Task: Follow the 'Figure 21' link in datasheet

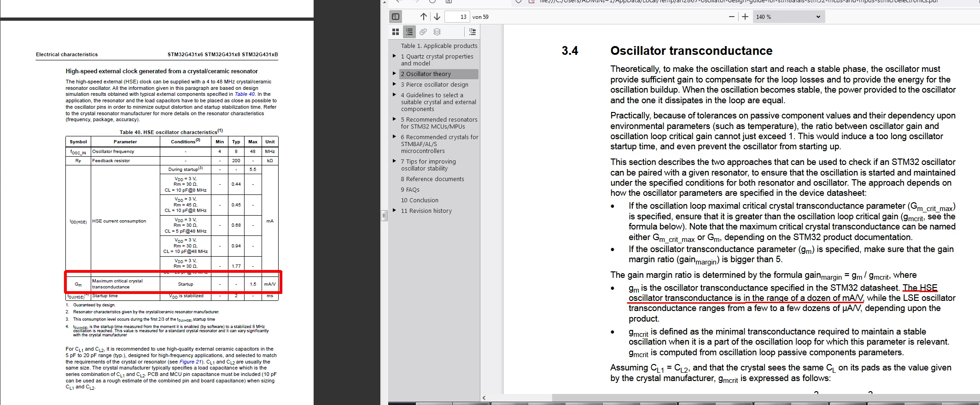Action: pyautogui.click(x=191, y=362)
